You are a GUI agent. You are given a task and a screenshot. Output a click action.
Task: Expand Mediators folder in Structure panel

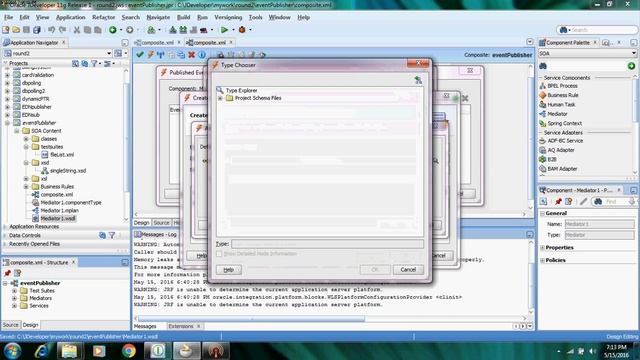14,298
